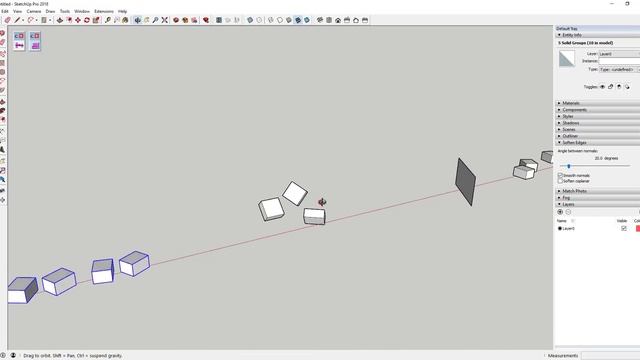The image size is (640, 360).
Task: Toggle the Locked icon in Entity Info
Action: pos(611,87)
